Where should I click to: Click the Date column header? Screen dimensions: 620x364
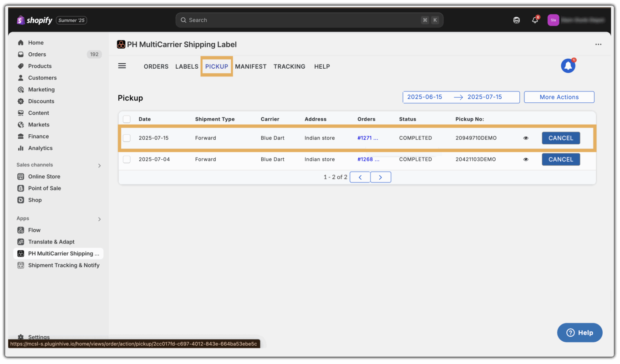tap(145, 119)
